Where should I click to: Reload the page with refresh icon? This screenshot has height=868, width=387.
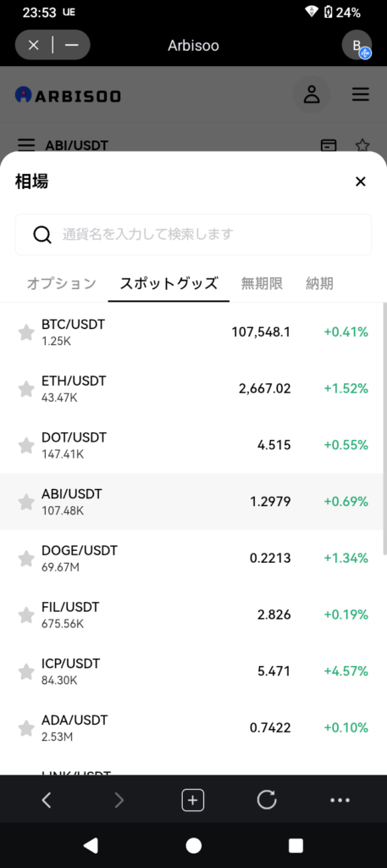click(267, 800)
